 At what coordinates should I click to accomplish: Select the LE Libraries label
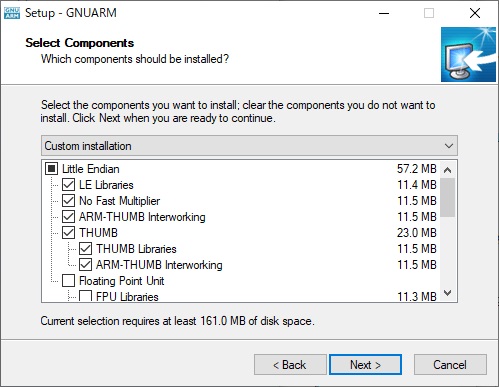[106, 185]
